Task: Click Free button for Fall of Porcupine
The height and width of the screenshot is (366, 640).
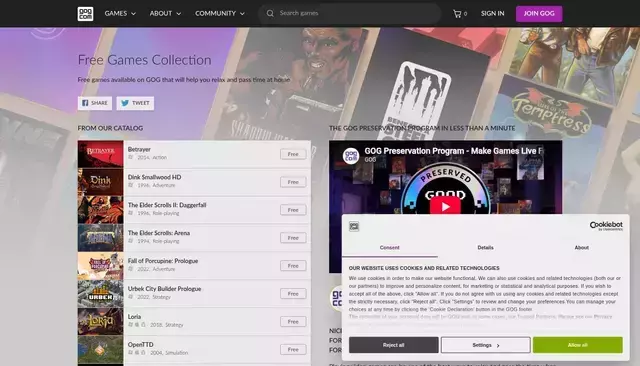Action: [x=293, y=266]
